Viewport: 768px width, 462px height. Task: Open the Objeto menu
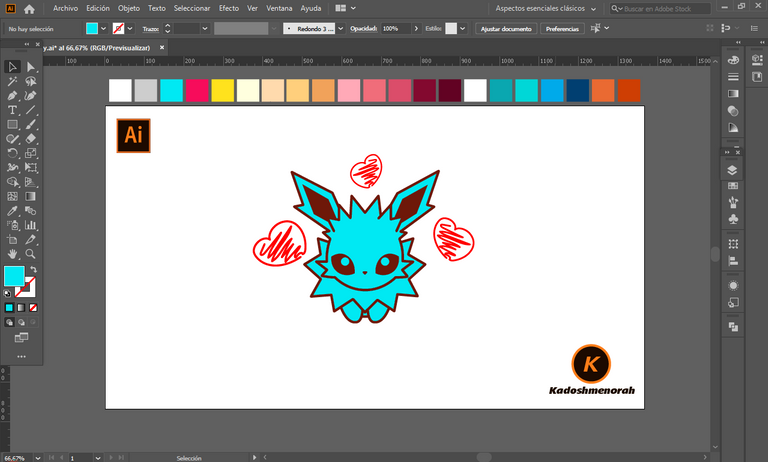click(x=129, y=8)
